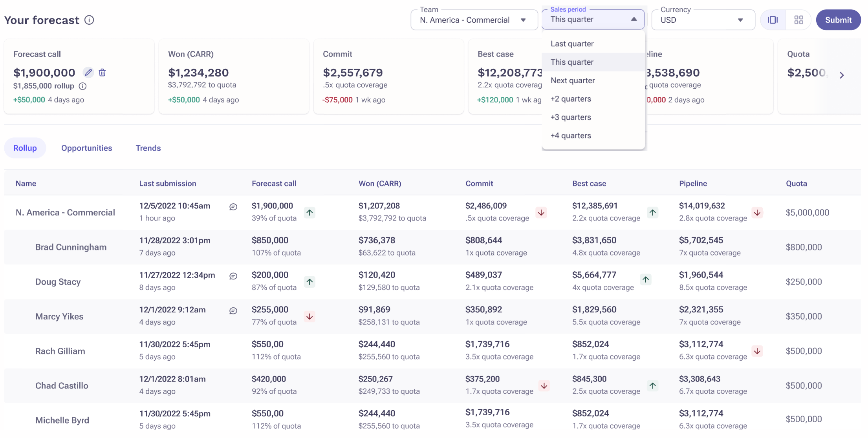
Task: Open the comment icon in Doug Stacy row
Action: coord(233,276)
